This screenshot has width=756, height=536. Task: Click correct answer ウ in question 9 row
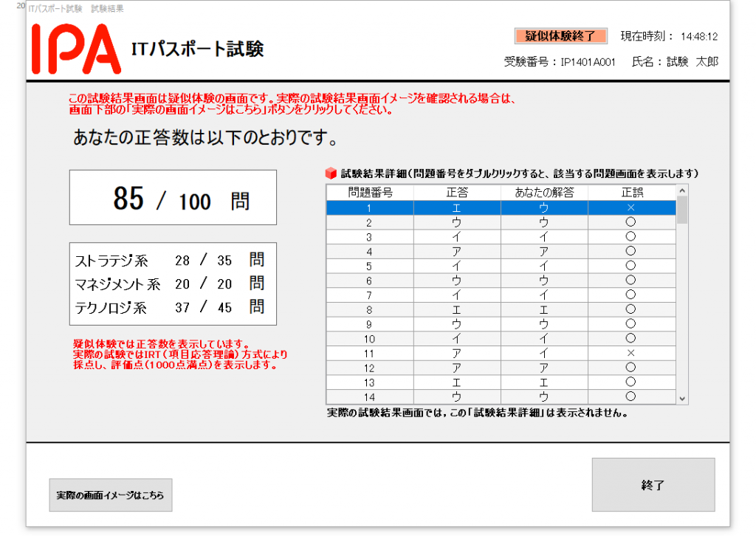[x=456, y=324]
